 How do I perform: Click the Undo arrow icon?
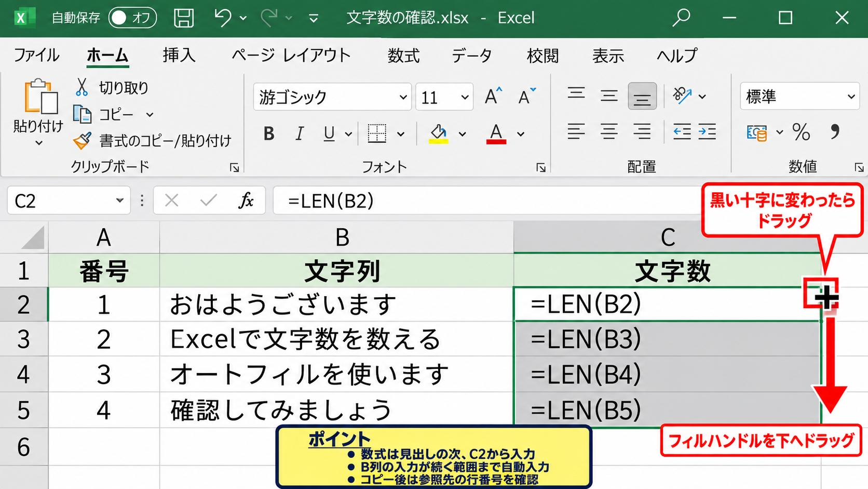[x=222, y=18]
